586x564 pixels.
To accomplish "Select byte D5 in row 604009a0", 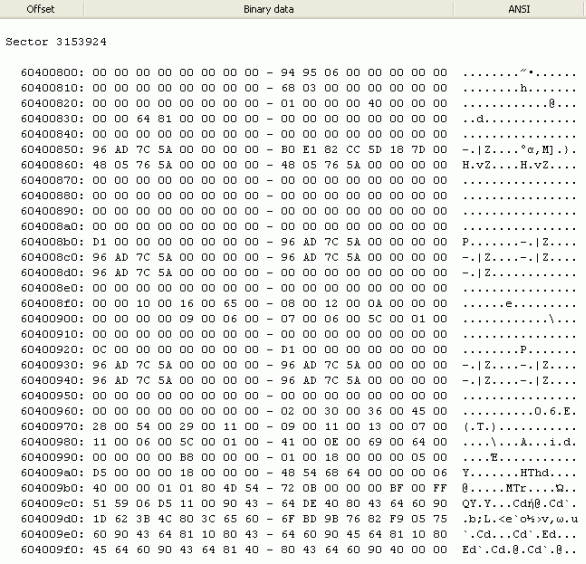I will click(x=99, y=473).
